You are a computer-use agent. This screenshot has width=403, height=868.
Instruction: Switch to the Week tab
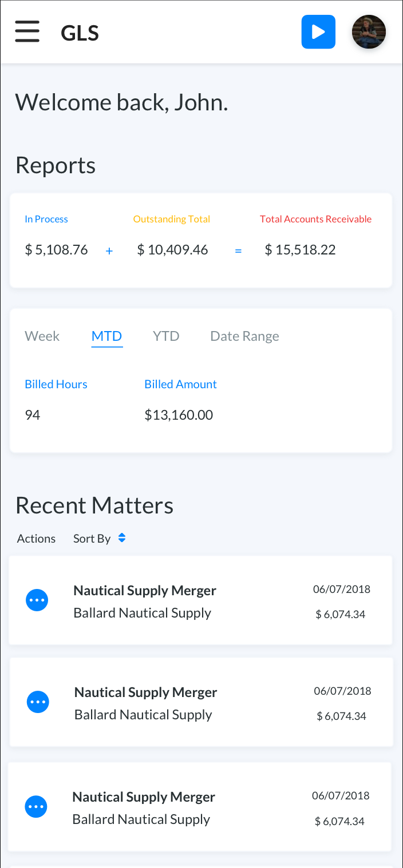coord(42,336)
